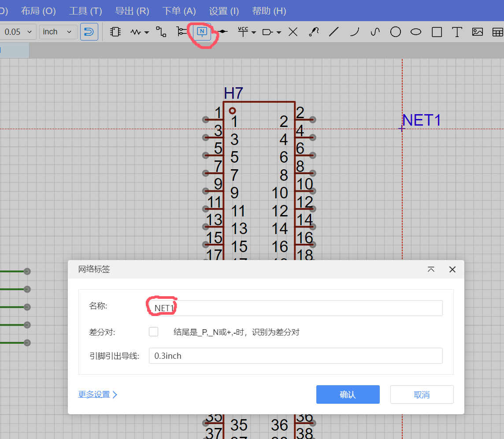504x439 pixels.
Task: Select the insert image tool
Action: pyautogui.click(x=477, y=32)
